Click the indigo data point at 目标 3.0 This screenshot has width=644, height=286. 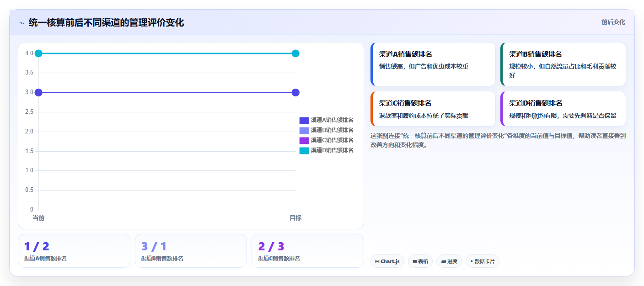pyautogui.click(x=295, y=92)
